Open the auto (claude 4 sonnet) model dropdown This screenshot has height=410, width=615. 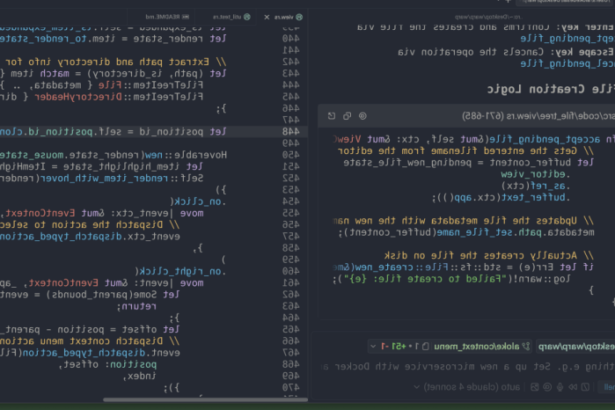467,387
